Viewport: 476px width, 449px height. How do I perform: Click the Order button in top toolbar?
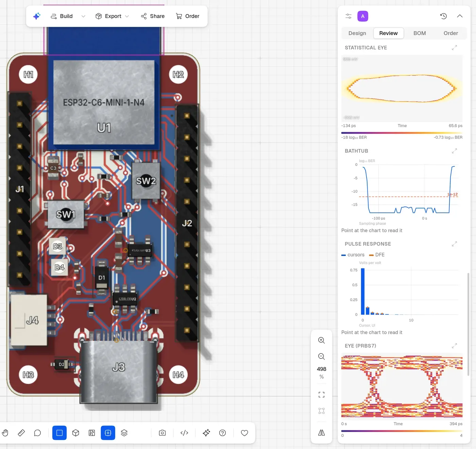tap(188, 16)
